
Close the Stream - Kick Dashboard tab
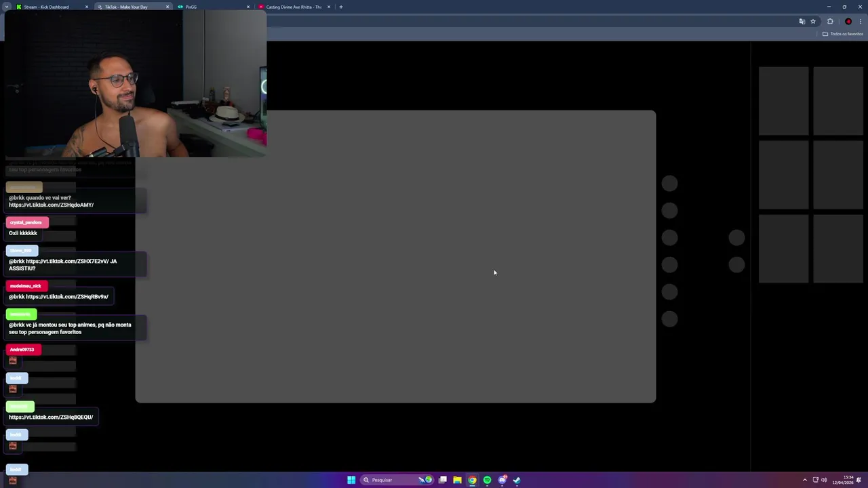tap(87, 7)
